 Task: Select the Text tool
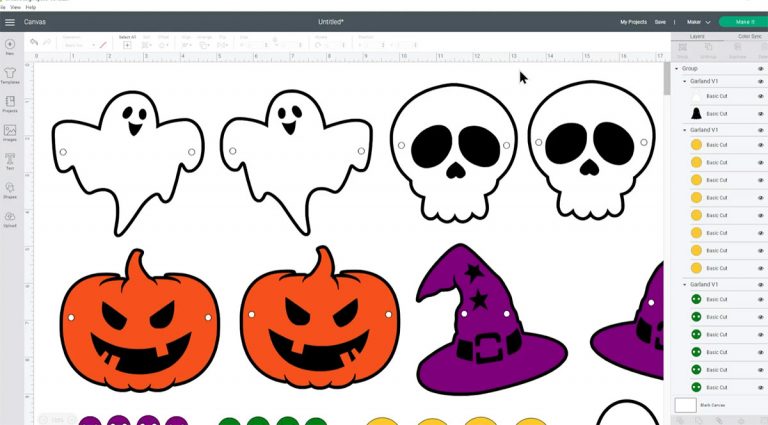tap(9, 162)
